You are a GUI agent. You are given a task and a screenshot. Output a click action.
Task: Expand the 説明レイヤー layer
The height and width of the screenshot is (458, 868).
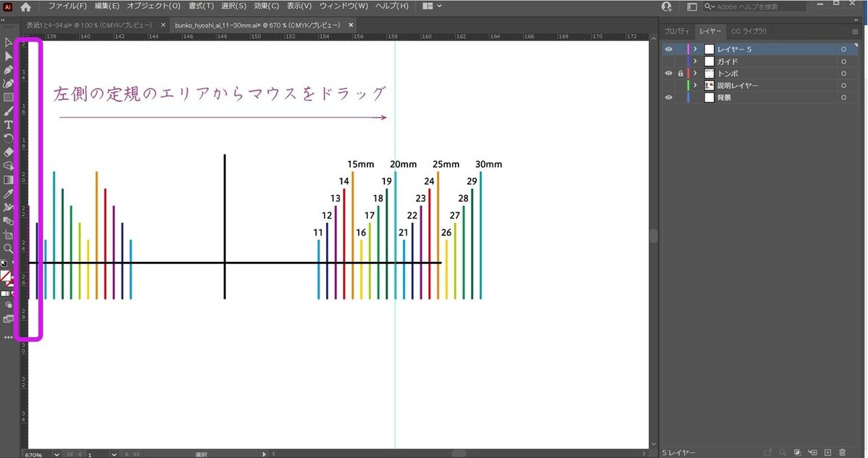coord(694,85)
